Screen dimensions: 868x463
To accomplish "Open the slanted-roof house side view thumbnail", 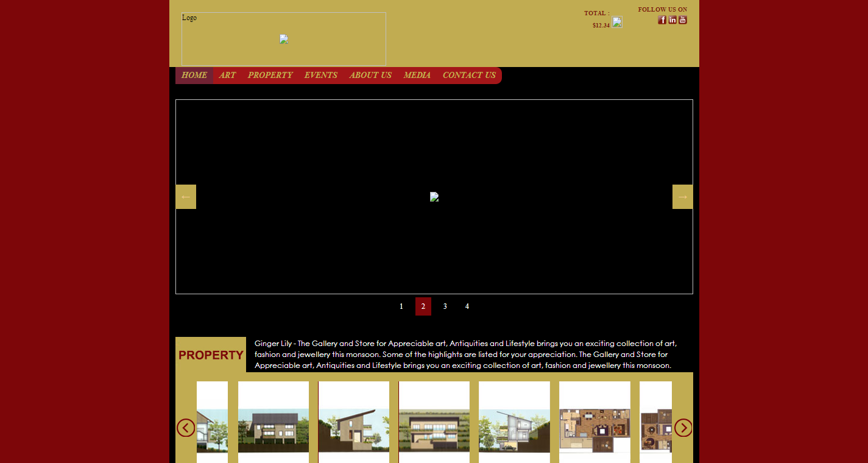I will (354, 422).
